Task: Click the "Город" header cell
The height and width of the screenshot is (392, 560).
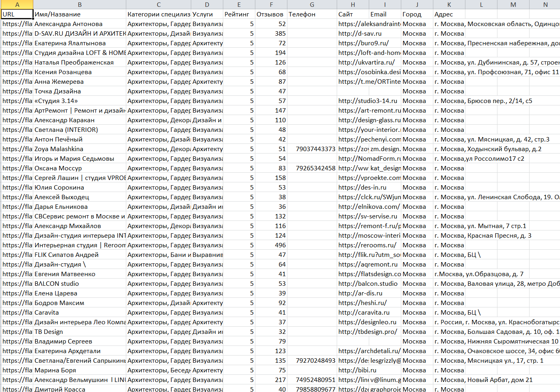Action: pyautogui.click(x=417, y=14)
